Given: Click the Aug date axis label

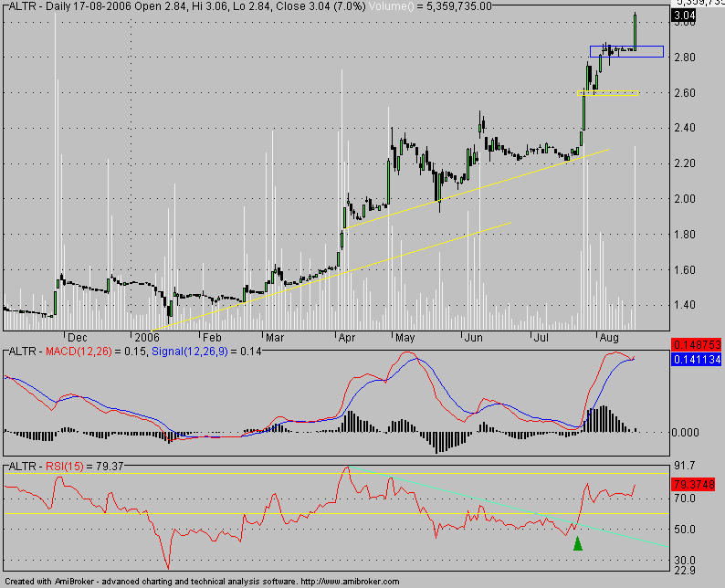Looking at the screenshot, I should tap(609, 338).
